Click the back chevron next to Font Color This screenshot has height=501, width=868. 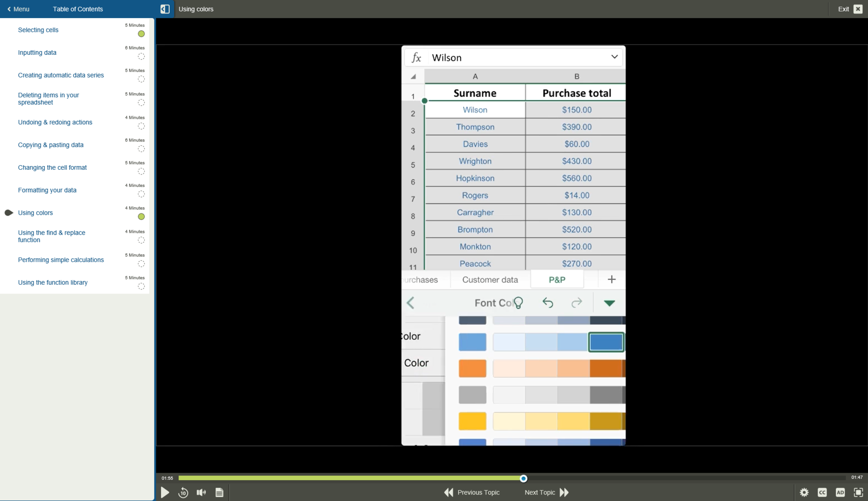click(x=410, y=302)
